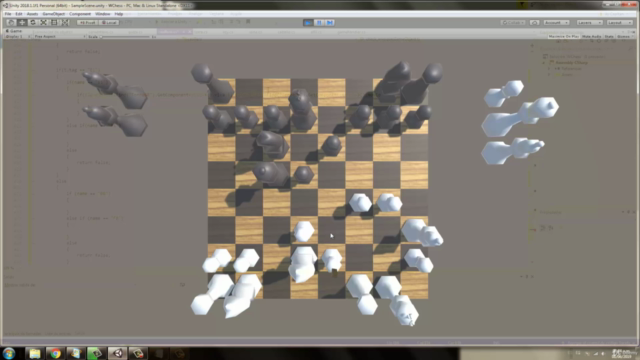Open the Help menu

click(x=118, y=14)
